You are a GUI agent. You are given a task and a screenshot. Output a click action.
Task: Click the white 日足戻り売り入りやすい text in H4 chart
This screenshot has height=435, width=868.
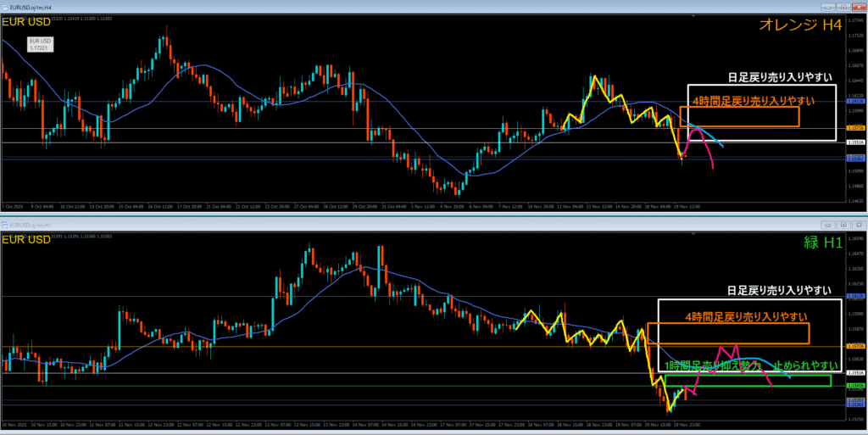(780, 77)
